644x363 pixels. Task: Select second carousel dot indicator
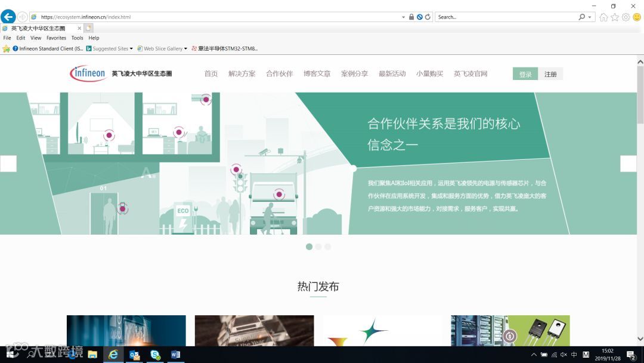click(x=318, y=247)
